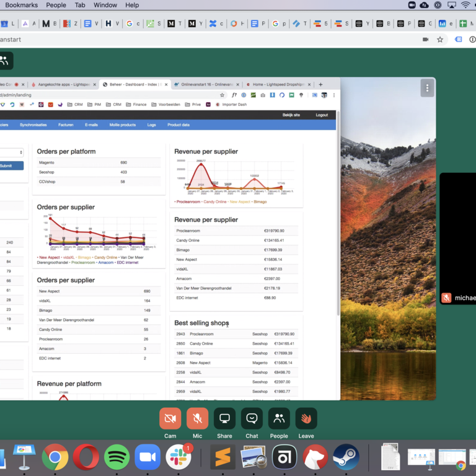
Task: Click the shared page's vertical scrollbar
Action: tap(338, 217)
